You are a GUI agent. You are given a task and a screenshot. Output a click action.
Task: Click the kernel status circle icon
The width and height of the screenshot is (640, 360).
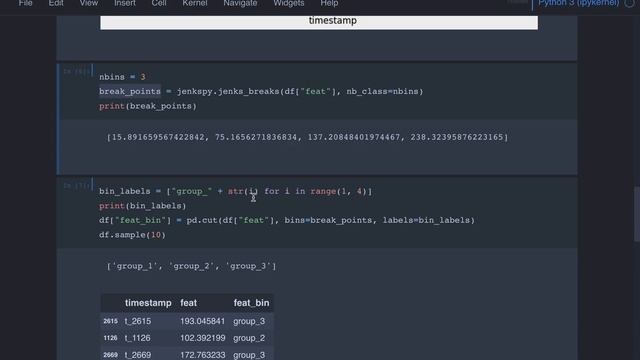[629, 3]
